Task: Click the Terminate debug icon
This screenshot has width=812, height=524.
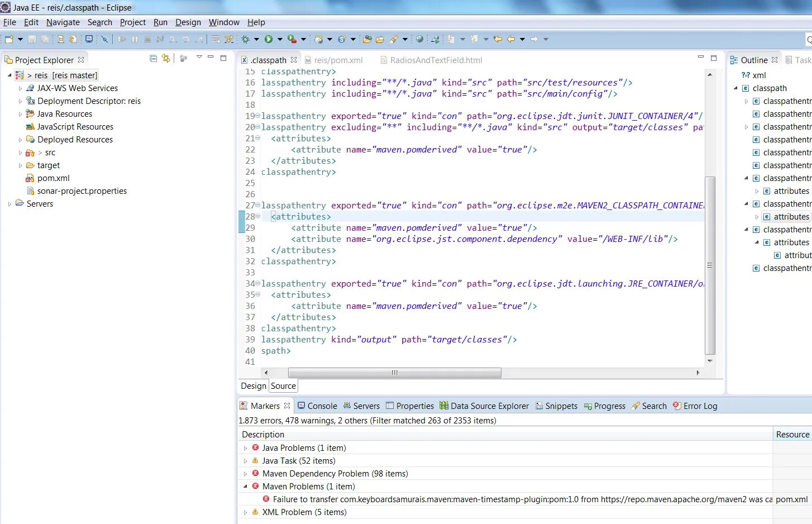Action: tap(147, 39)
